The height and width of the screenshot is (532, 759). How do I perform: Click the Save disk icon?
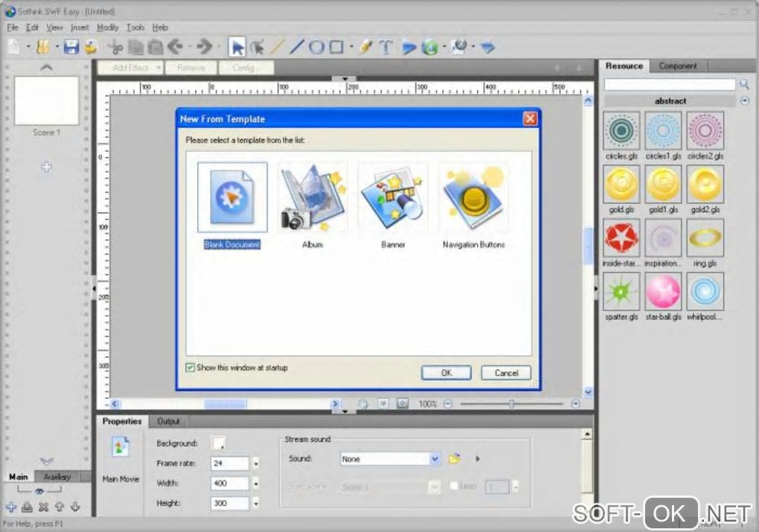71,47
